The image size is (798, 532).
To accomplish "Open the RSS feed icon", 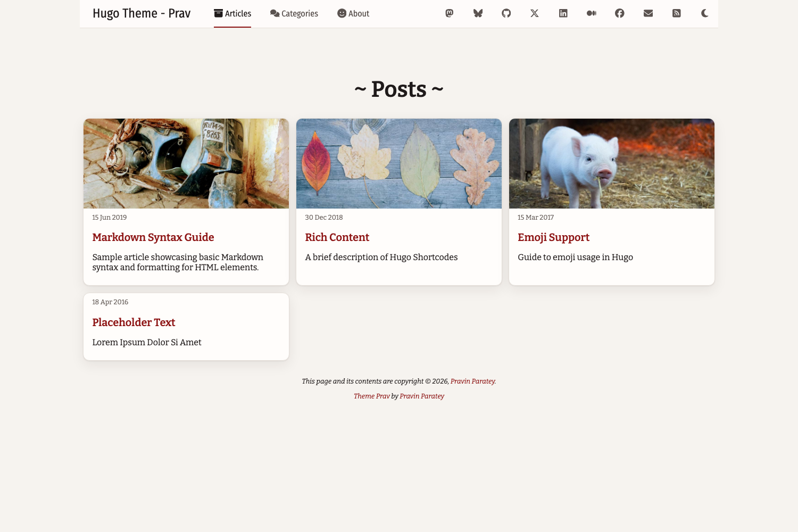I will 677,13.
